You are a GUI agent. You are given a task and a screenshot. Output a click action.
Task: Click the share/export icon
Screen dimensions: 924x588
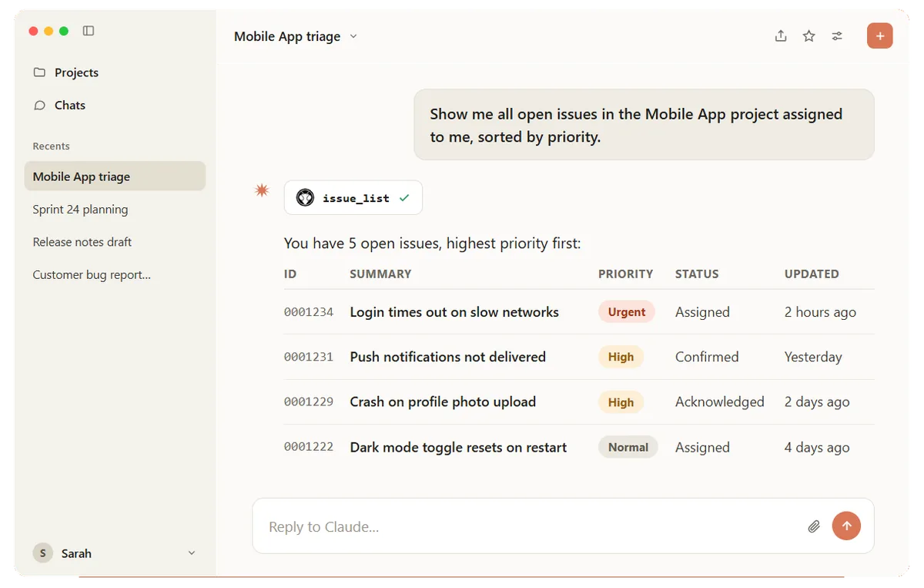(x=781, y=35)
